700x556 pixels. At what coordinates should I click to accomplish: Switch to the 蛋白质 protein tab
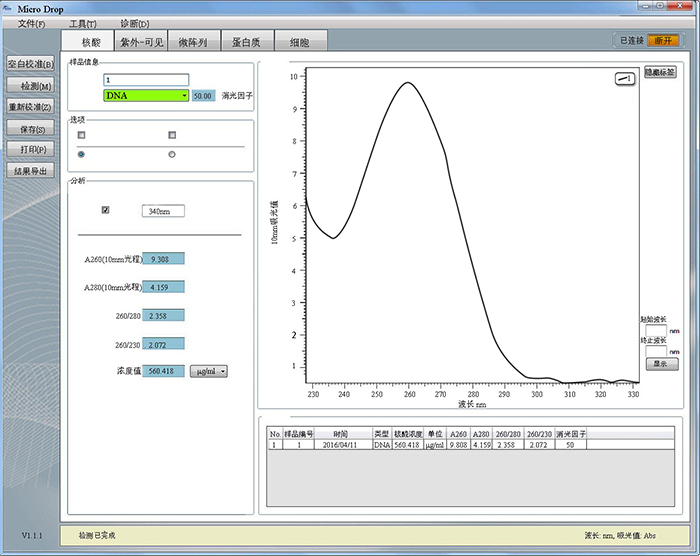click(246, 42)
